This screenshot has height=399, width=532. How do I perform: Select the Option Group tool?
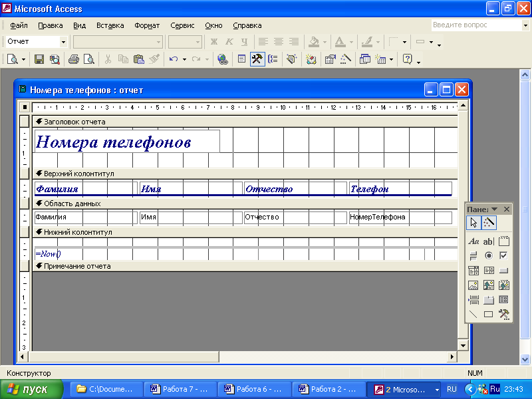(x=504, y=241)
